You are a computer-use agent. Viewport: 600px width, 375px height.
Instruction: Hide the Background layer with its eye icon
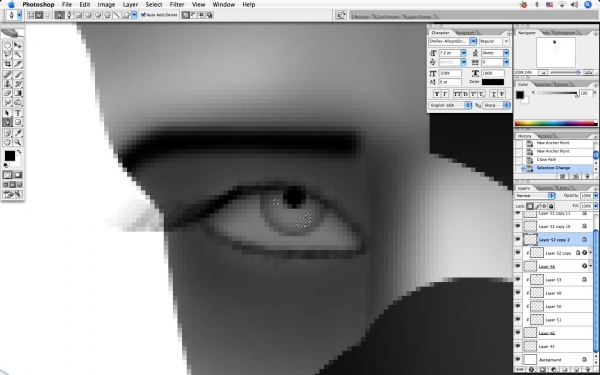(518, 359)
